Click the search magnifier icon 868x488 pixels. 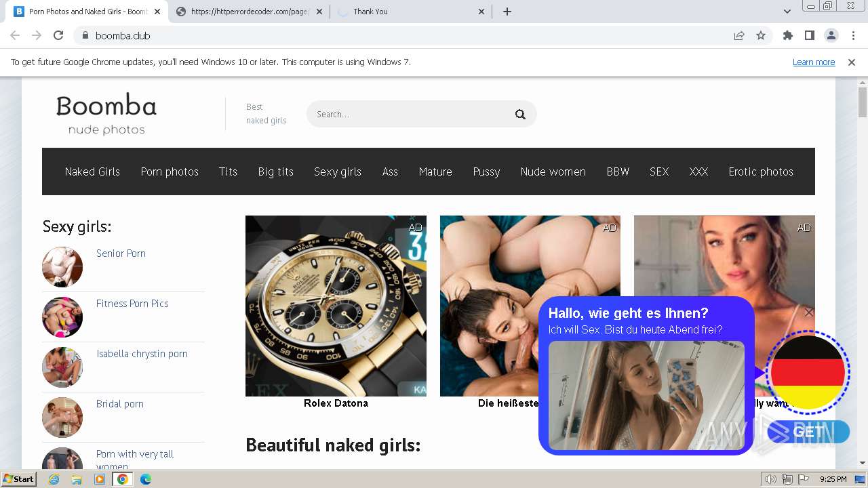tap(520, 114)
